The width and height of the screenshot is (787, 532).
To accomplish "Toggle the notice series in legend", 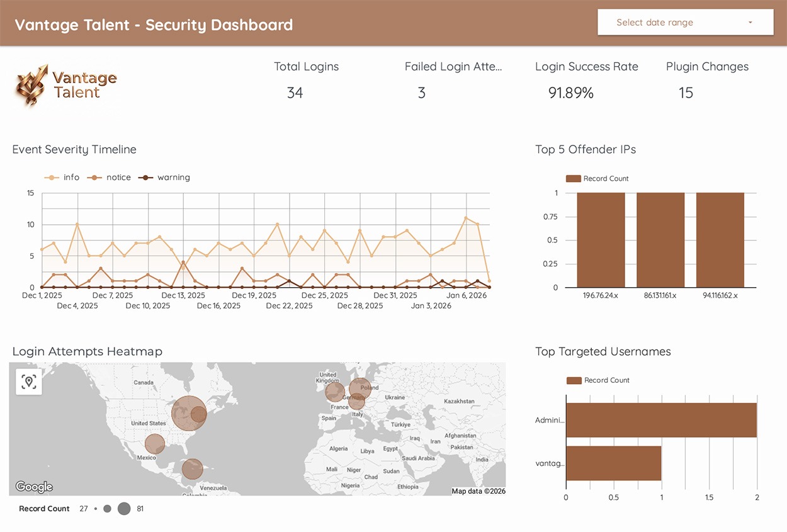I will click(110, 178).
